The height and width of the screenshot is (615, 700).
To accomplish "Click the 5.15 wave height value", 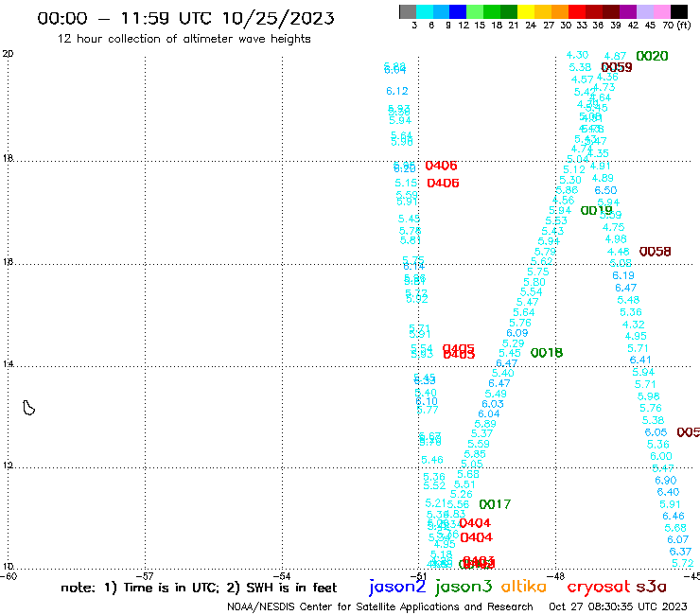I will (x=406, y=183).
